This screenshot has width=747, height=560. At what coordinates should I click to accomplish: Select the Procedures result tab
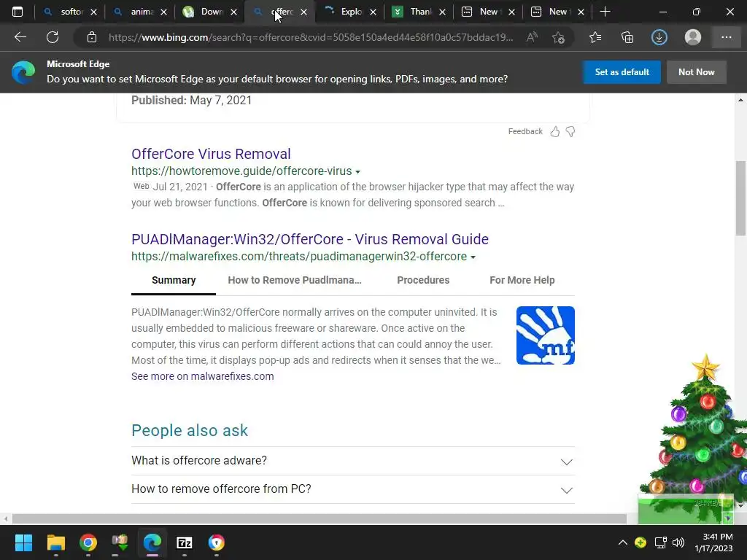click(x=423, y=280)
